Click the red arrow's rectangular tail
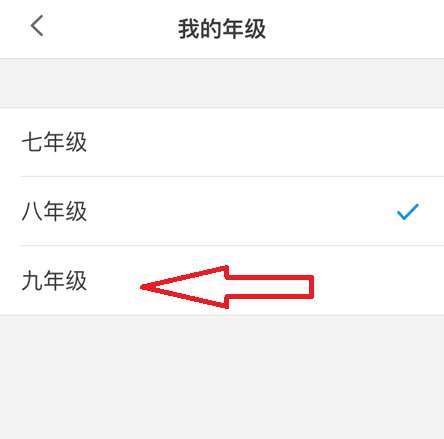This screenshot has width=444, height=439. pos(270,287)
